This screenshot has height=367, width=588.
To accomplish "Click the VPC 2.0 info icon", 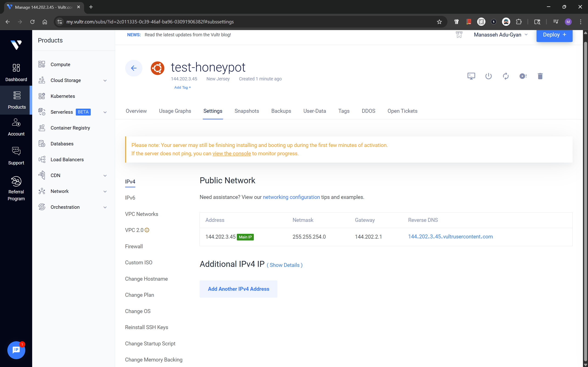I will [147, 230].
